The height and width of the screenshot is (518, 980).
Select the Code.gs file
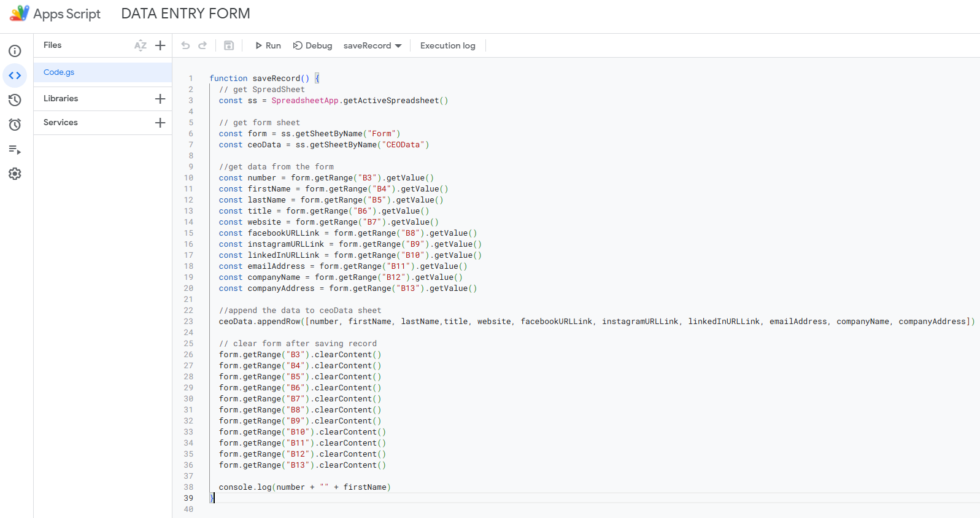59,72
